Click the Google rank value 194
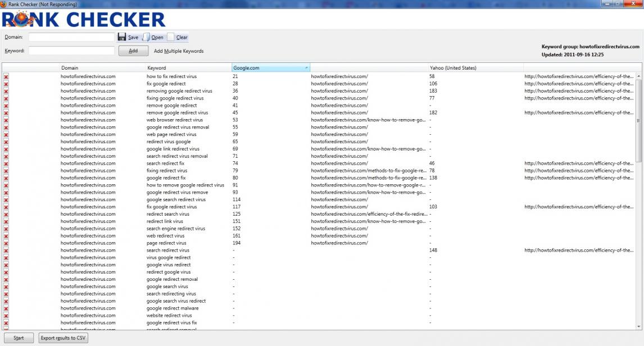The height and width of the screenshot is (346, 644). pyautogui.click(x=237, y=243)
